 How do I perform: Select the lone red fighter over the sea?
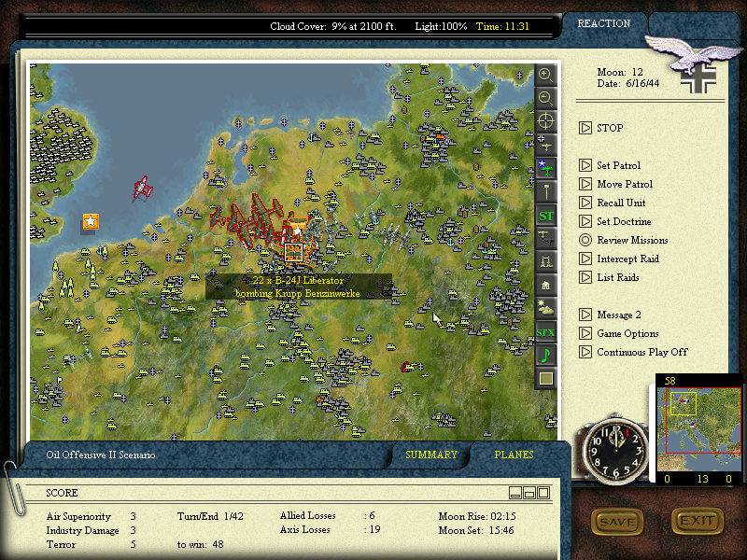point(143,188)
